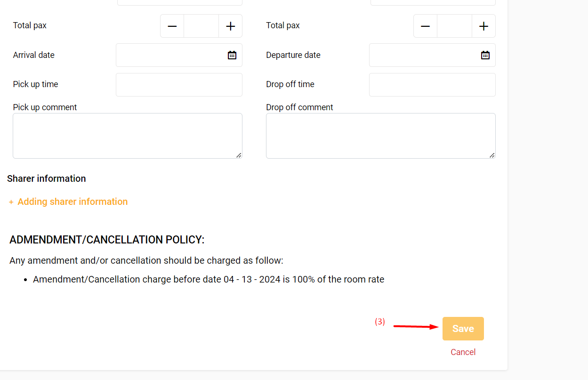Increase the arrival Total pax count
This screenshot has width=588, height=380.
tap(230, 26)
